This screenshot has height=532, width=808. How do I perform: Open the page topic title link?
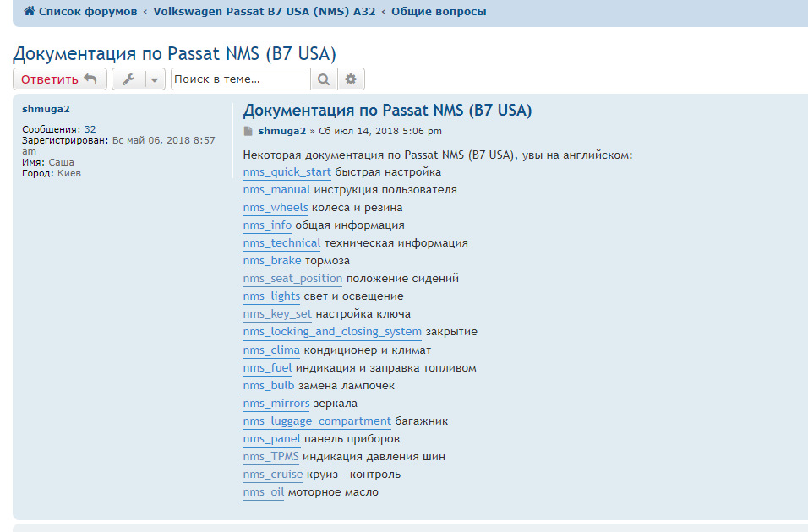click(174, 54)
